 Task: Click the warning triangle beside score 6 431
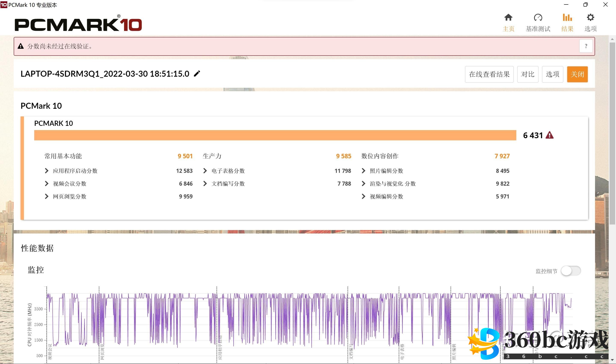coord(549,135)
